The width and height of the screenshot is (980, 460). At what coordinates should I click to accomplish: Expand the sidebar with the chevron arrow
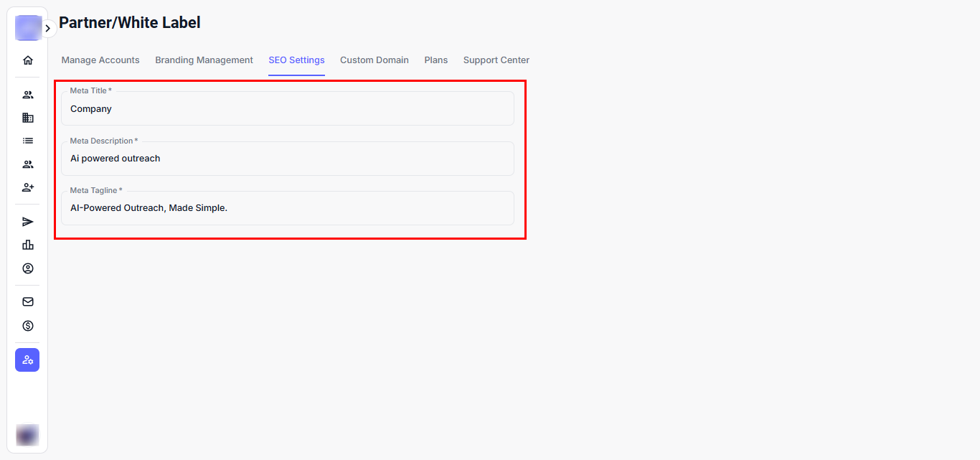click(48, 29)
